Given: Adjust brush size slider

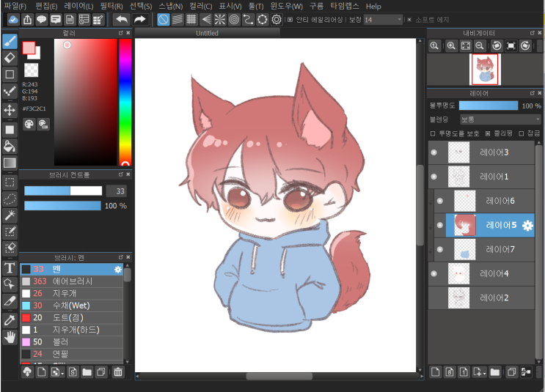Looking at the screenshot, I should [x=63, y=191].
